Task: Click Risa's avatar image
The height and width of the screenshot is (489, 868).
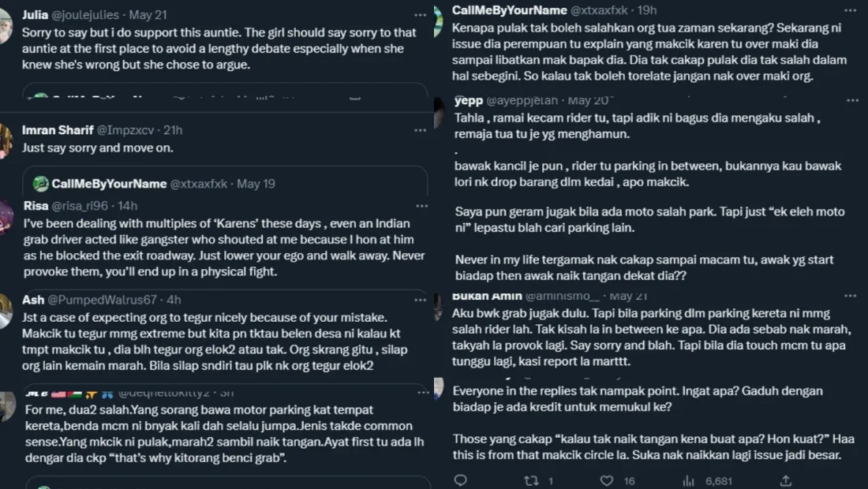Action: click(6, 217)
